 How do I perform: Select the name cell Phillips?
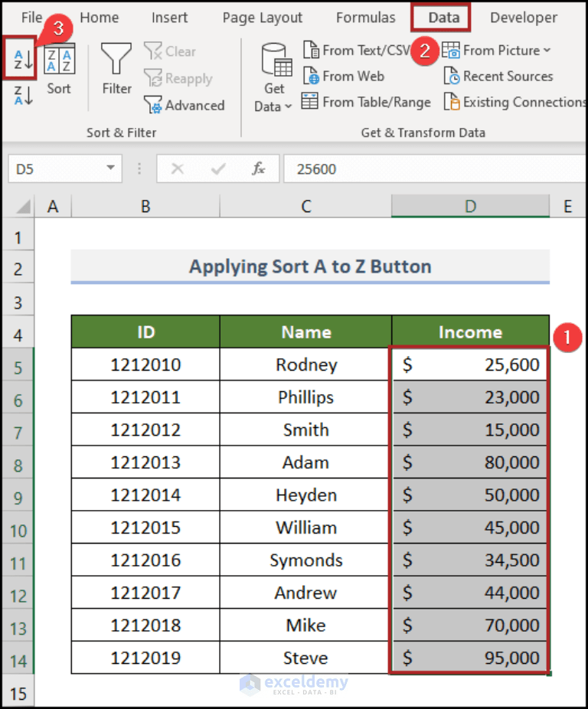[305, 397]
